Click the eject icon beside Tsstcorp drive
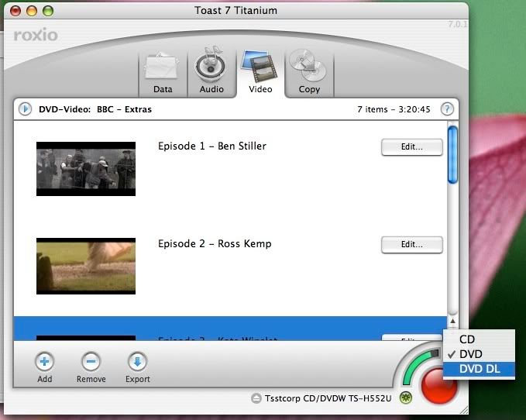Viewport: 526px width, 420px height. (x=256, y=398)
